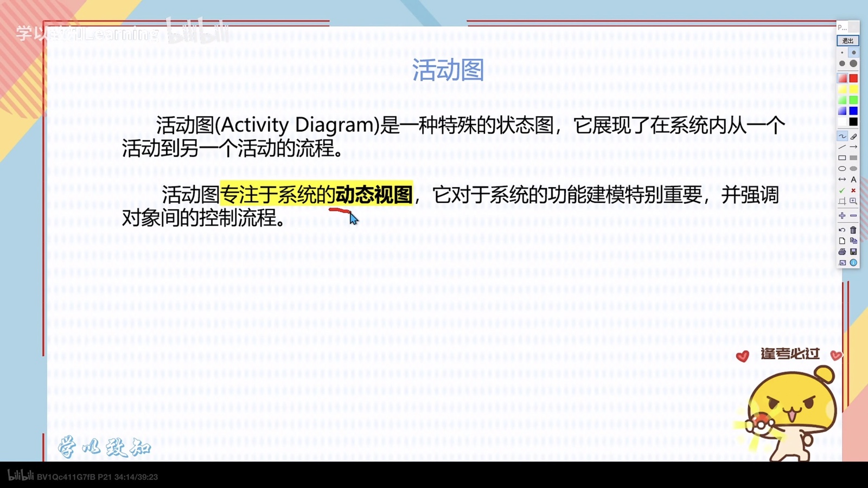Select the hollow rectangle tool
Screen dimensions: 868x488
pos(842,158)
